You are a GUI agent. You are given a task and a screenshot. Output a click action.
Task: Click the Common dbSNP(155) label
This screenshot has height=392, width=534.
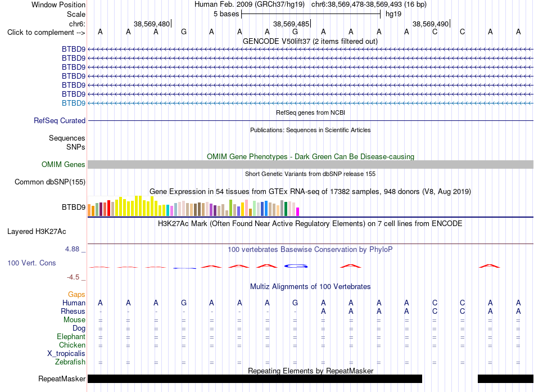point(49,182)
